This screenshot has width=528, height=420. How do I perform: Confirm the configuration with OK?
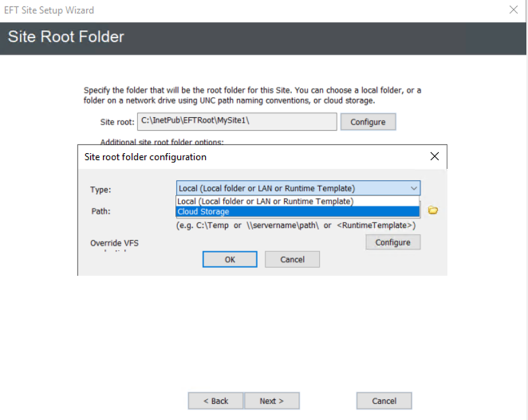point(230,259)
